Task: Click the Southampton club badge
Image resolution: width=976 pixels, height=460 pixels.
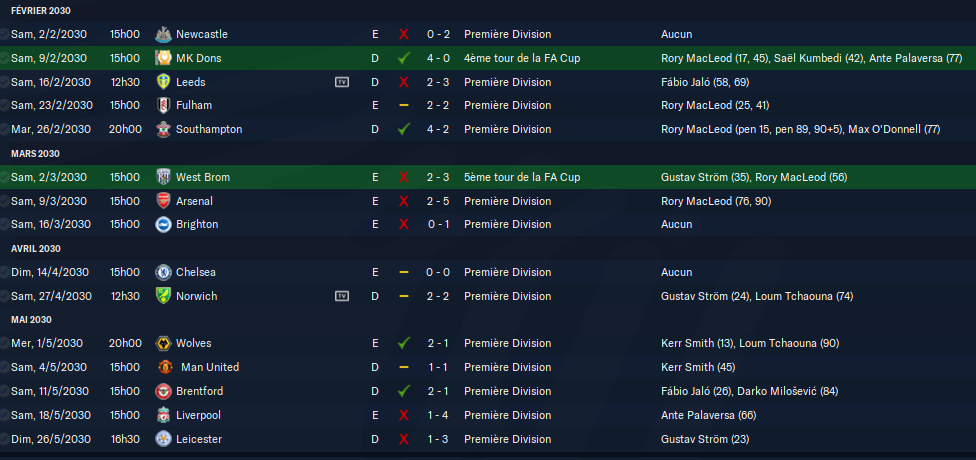Action: 163,129
